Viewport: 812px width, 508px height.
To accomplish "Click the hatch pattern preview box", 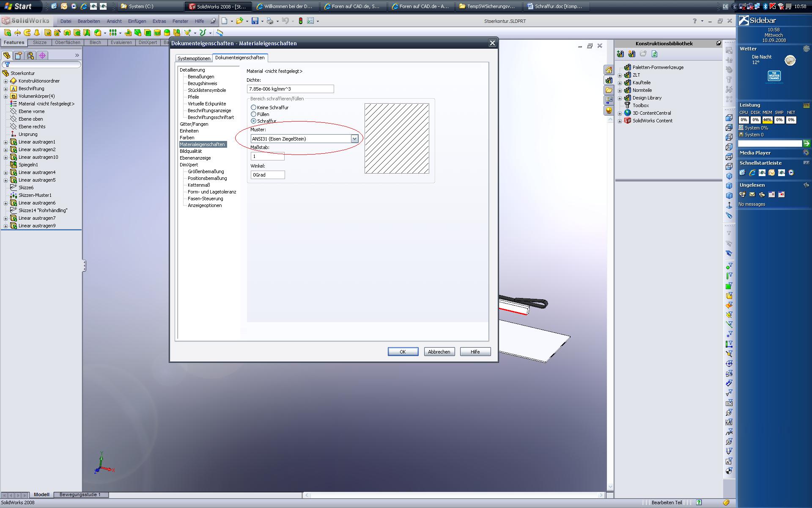I will coord(397,138).
